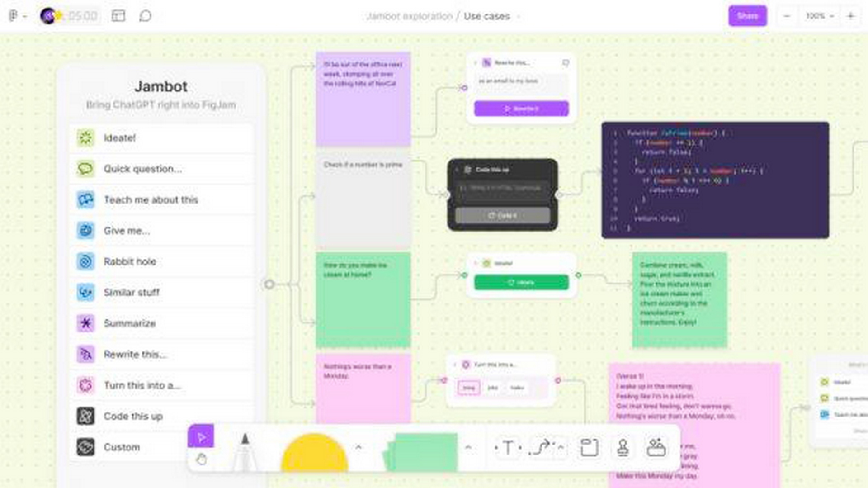Zoom out with the minus button
Viewport: 868px width, 488px height.
click(x=787, y=16)
